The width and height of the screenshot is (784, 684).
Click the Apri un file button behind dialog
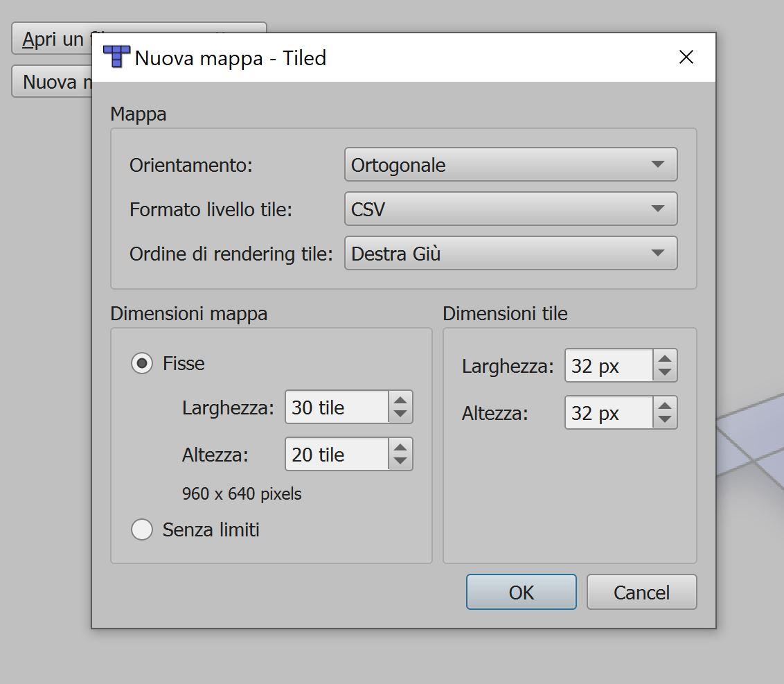tap(52, 39)
